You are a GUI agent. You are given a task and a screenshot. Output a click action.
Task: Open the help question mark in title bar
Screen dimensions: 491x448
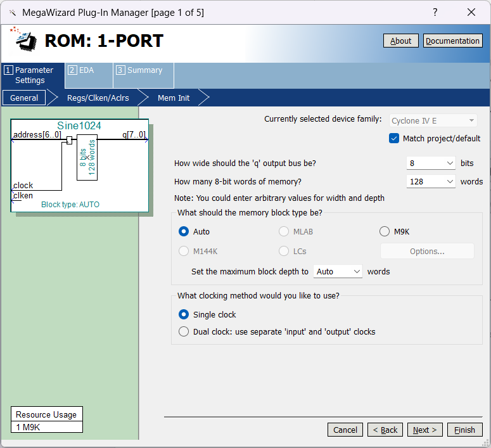[x=435, y=12]
